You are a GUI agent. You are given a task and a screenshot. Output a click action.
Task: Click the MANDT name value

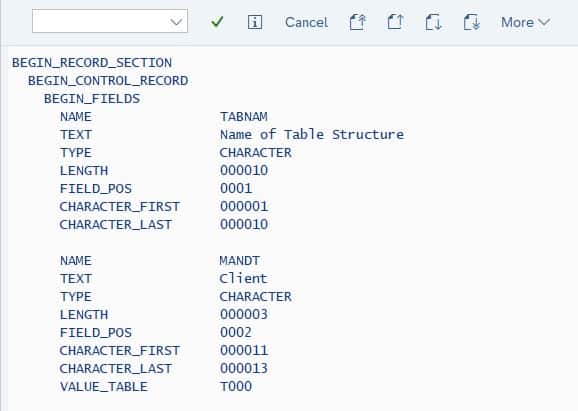pyautogui.click(x=240, y=261)
